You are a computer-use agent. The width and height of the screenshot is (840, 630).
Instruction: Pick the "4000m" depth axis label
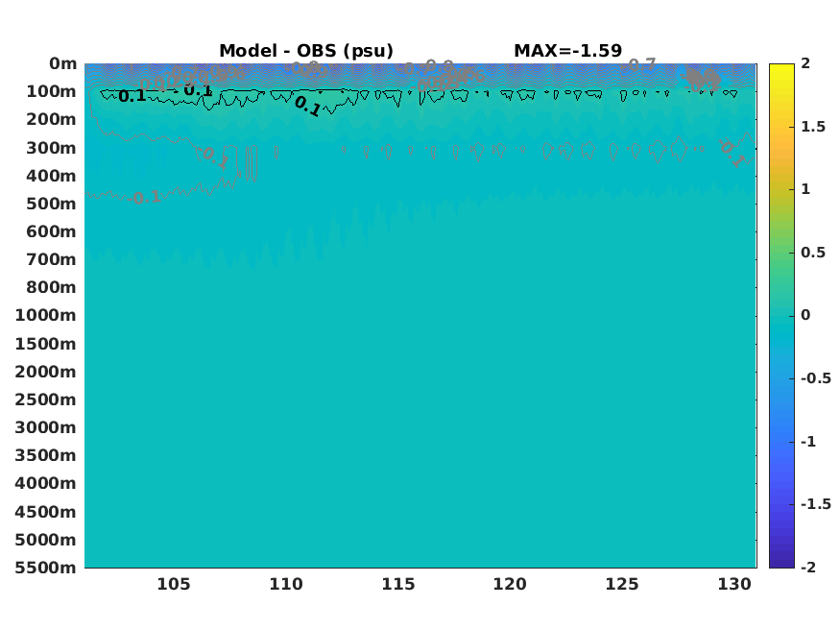(45, 483)
